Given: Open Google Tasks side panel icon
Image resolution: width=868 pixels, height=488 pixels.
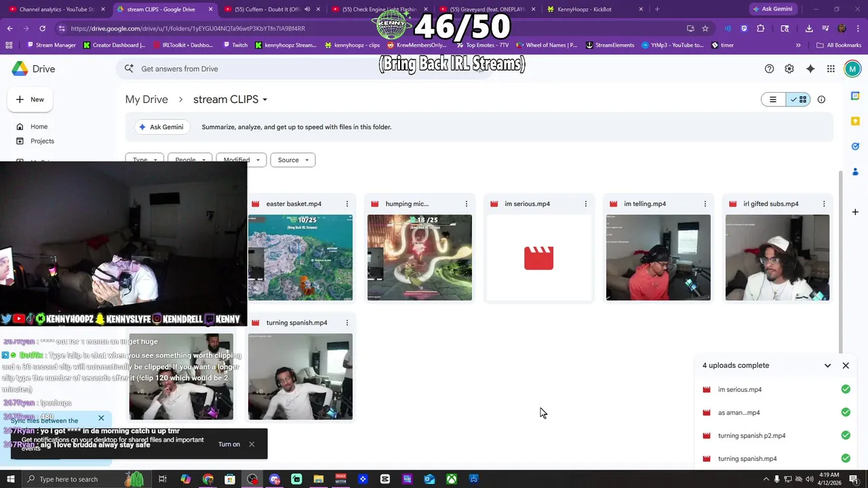Looking at the screenshot, I should (855, 146).
